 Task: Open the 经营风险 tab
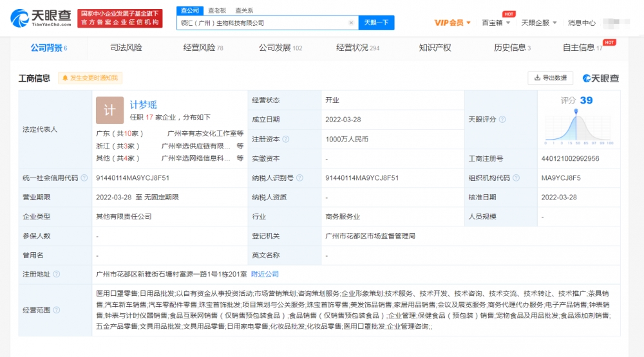203,48
